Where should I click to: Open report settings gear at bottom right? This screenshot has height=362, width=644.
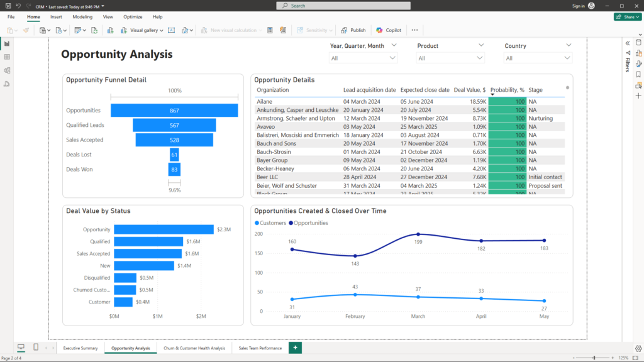coord(638,348)
